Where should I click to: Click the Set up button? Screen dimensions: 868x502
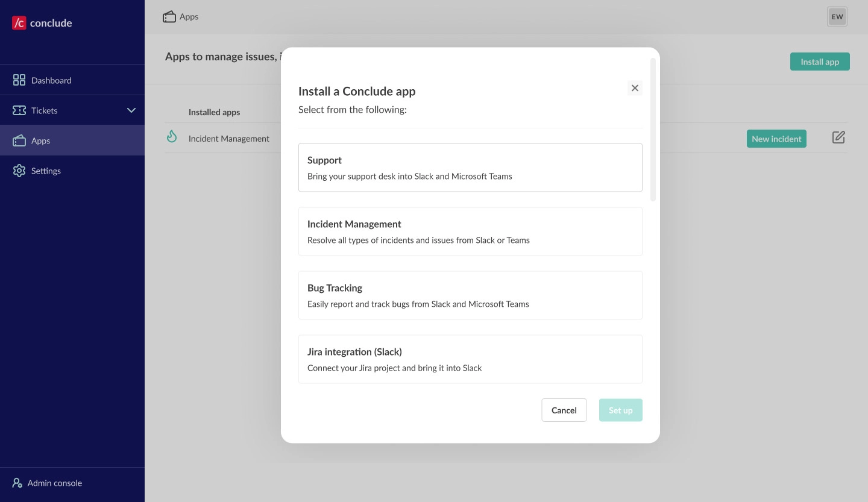[x=620, y=410]
